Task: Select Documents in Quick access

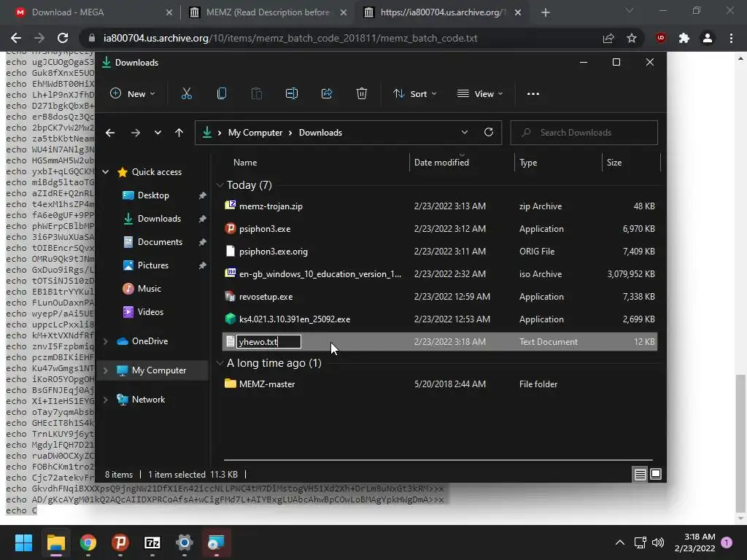Action: (160, 242)
